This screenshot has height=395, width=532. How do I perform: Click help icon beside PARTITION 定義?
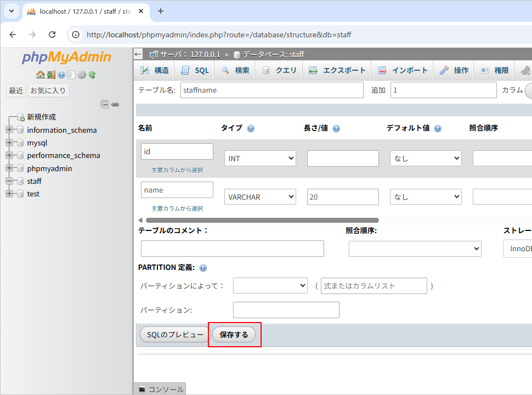(x=203, y=268)
